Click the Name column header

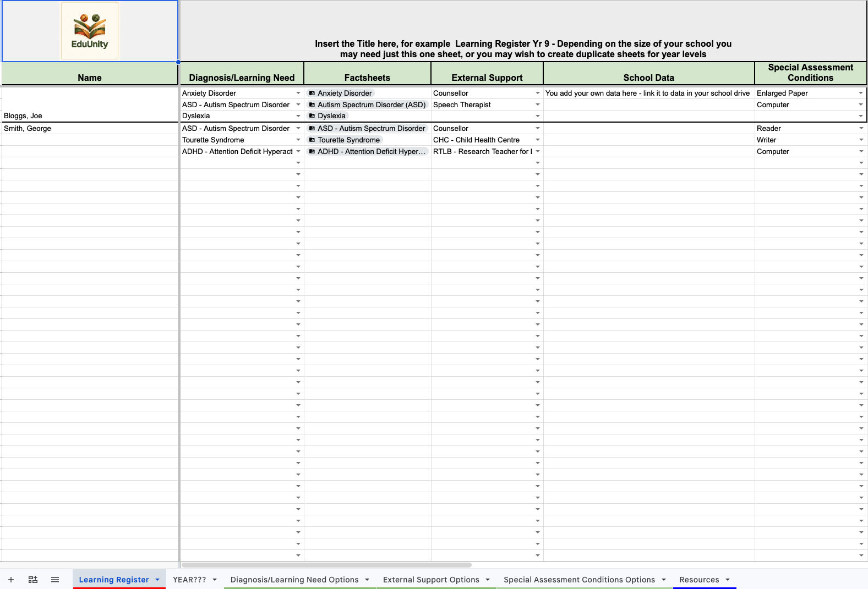[x=90, y=73]
